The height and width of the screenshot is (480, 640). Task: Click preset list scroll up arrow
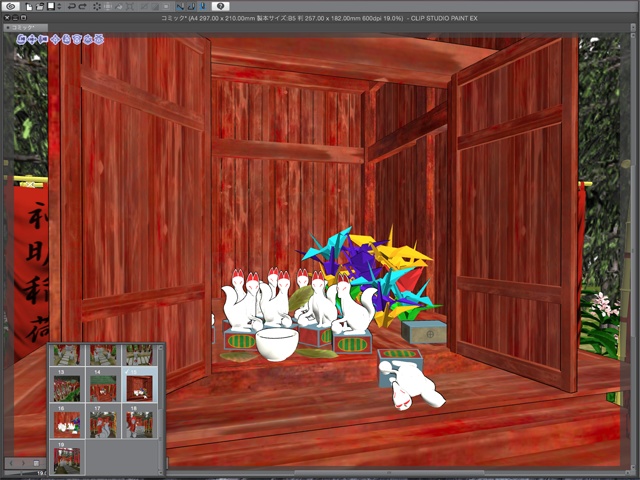pyautogui.click(x=161, y=348)
